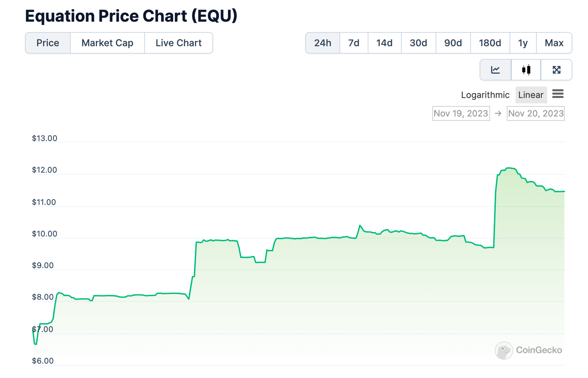Switch to candlestick chart icon
The image size is (588, 378).
[x=526, y=70]
